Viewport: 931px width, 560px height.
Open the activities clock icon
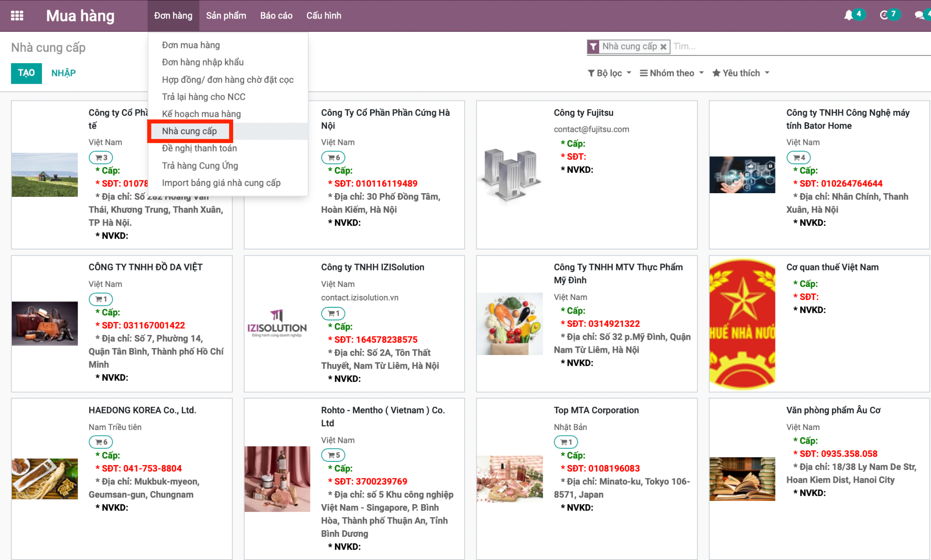click(x=884, y=15)
